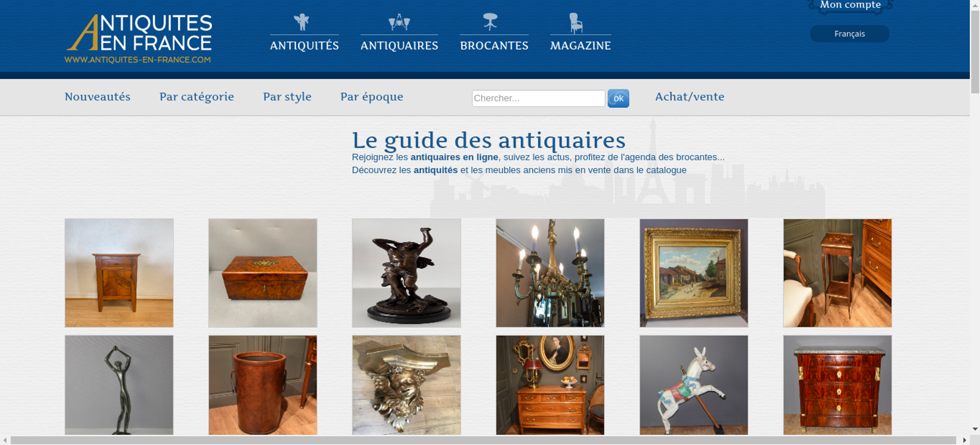Open the Par catégorie menu
This screenshot has width=980, height=445.
tap(196, 97)
